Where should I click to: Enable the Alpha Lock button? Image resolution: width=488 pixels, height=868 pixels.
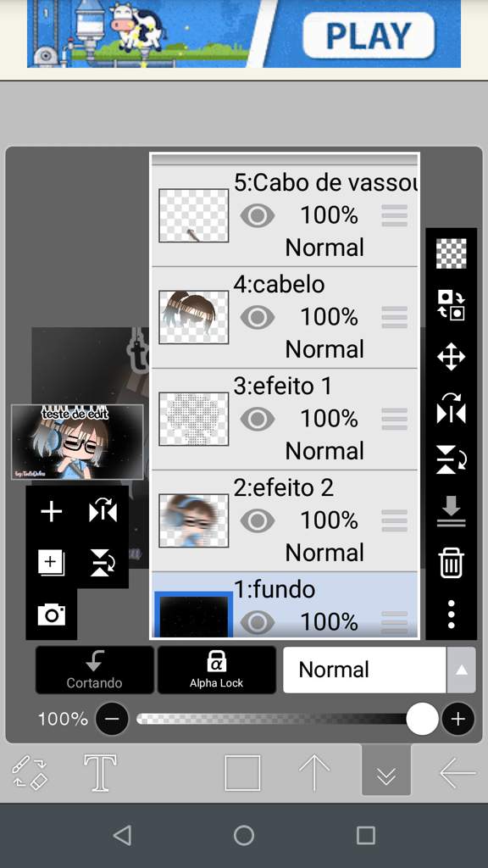216,670
